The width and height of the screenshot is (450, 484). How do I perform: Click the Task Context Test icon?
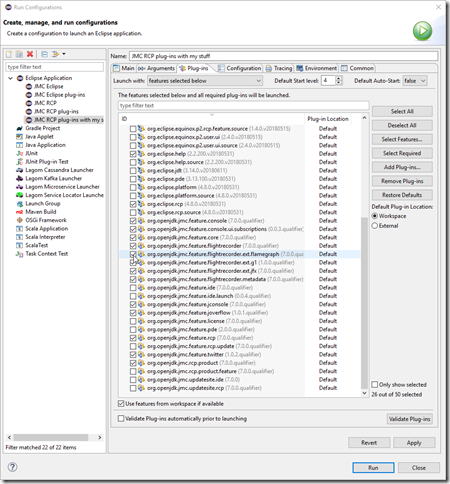pos(20,254)
